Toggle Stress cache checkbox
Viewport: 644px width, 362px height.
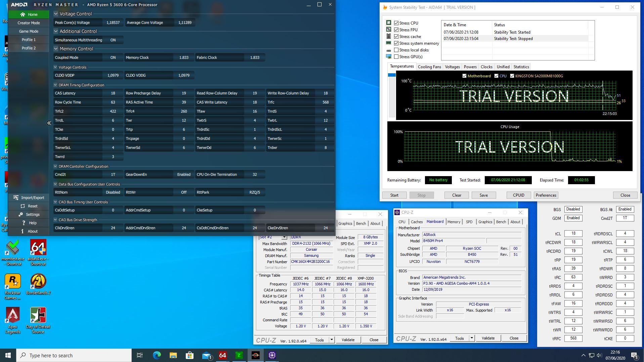pos(396,36)
